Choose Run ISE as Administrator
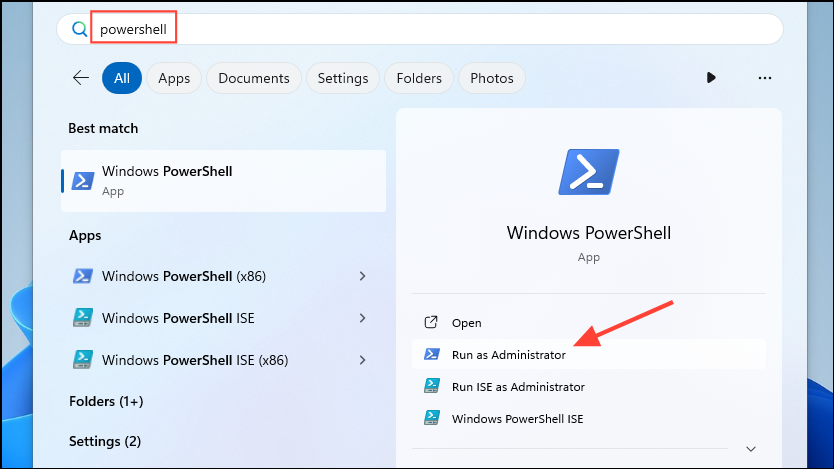834x469 pixels. click(589, 387)
